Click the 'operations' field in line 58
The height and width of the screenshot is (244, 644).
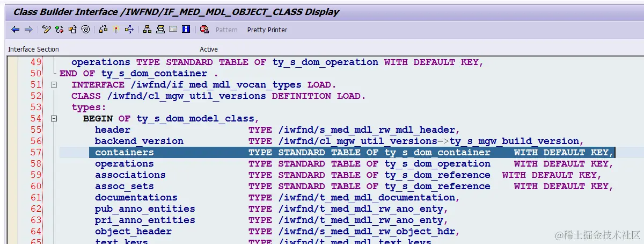point(125,163)
